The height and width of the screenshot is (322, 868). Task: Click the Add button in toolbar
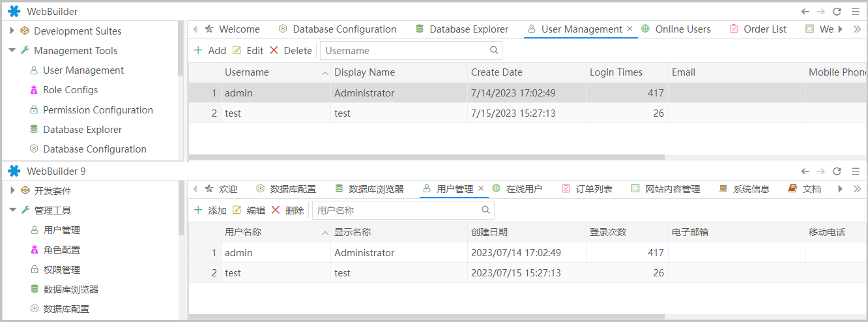pos(210,50)
